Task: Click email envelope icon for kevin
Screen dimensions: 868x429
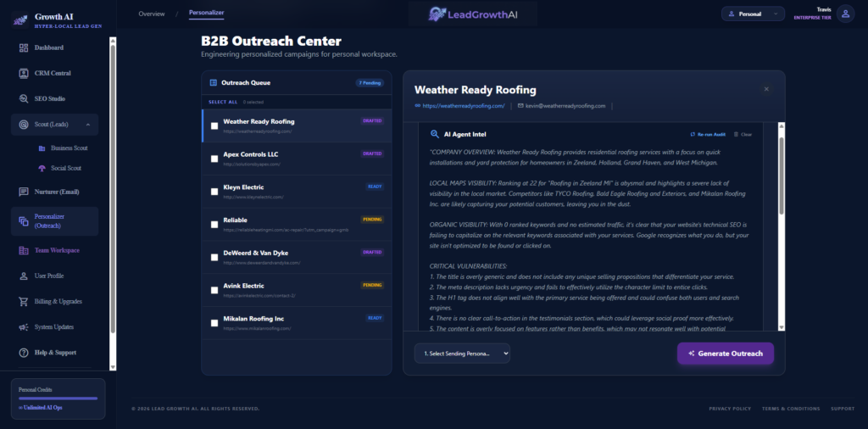Action: (x=520, y=106)
